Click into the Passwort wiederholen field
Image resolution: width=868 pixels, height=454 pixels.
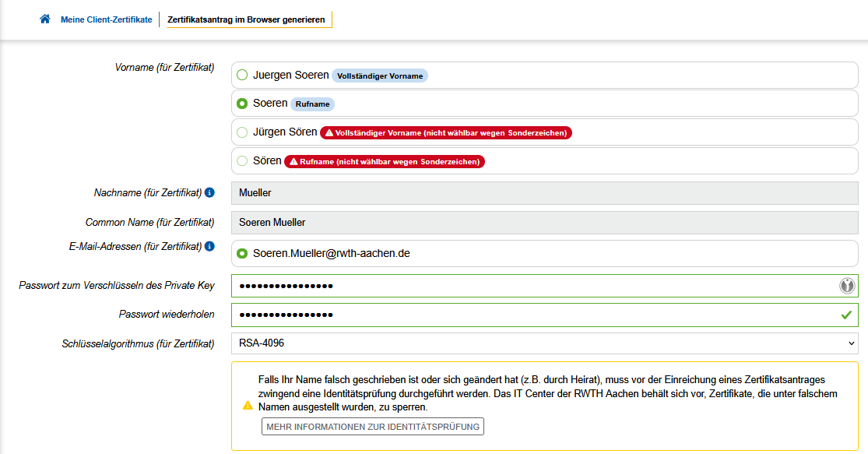click(529, 315)
